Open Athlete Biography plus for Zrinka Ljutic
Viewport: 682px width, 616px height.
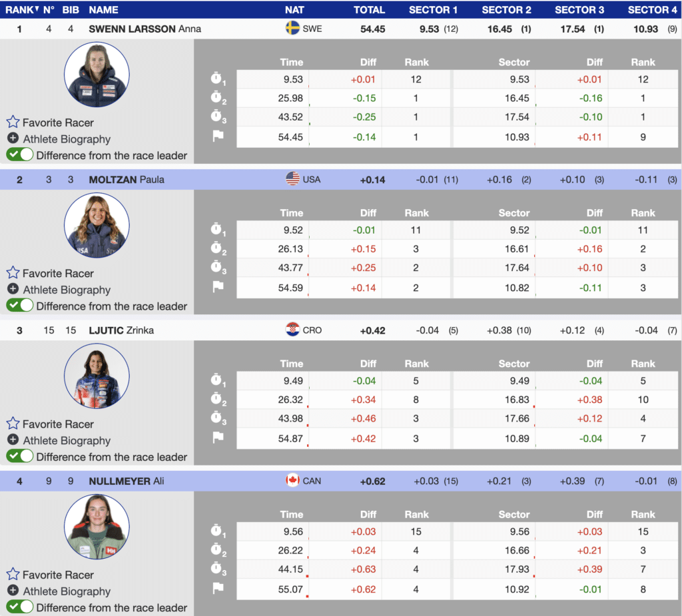click(x=13, y=440)
